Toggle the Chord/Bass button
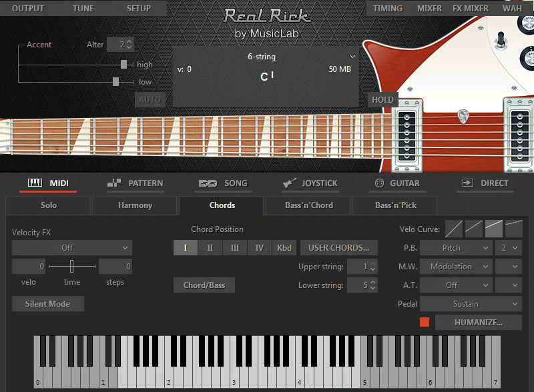 pos(204,285)
